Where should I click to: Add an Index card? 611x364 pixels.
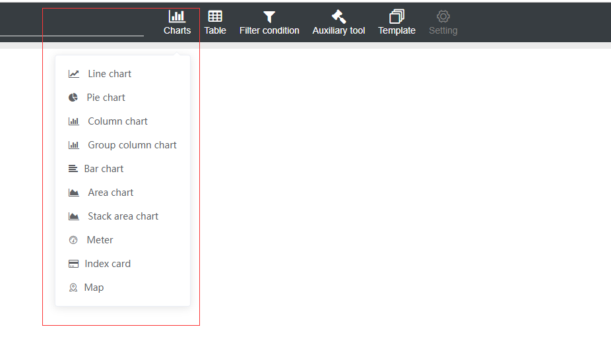(123, 264)
